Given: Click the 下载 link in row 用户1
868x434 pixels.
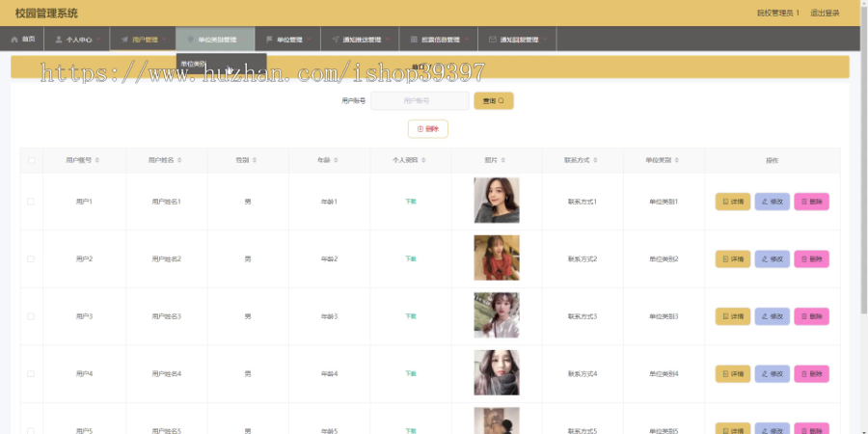Looking at the screenshot, I should [x=411, y=202].
